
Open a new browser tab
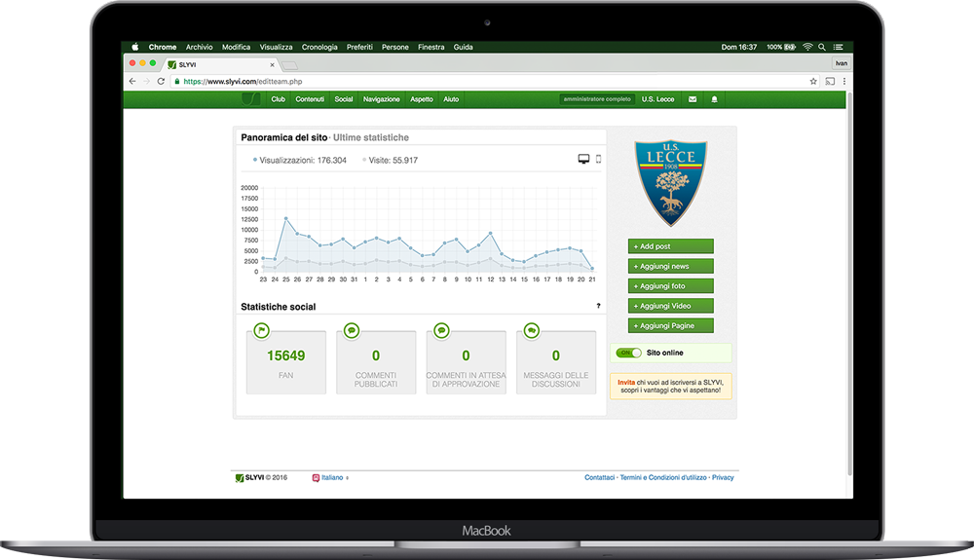click(289, 65)
